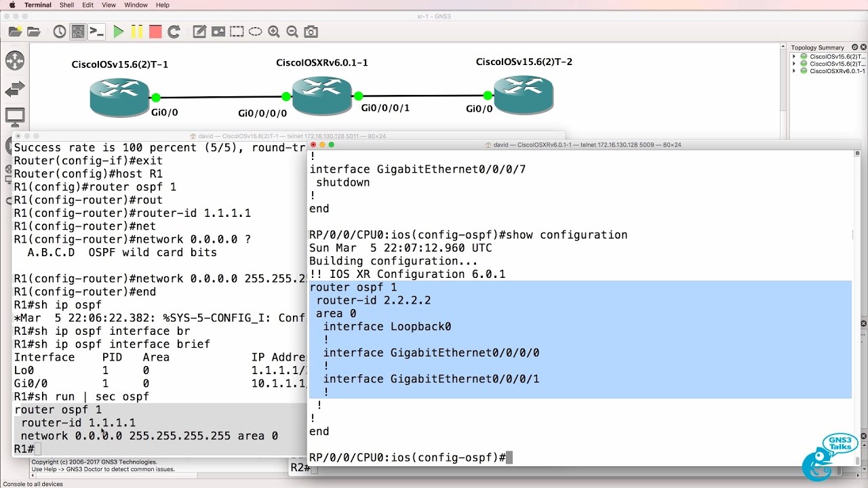The height and width of the screenshot is (488, 868).
Task: Open the View menu
Action: pyautogui.click(x=109, y=5)
